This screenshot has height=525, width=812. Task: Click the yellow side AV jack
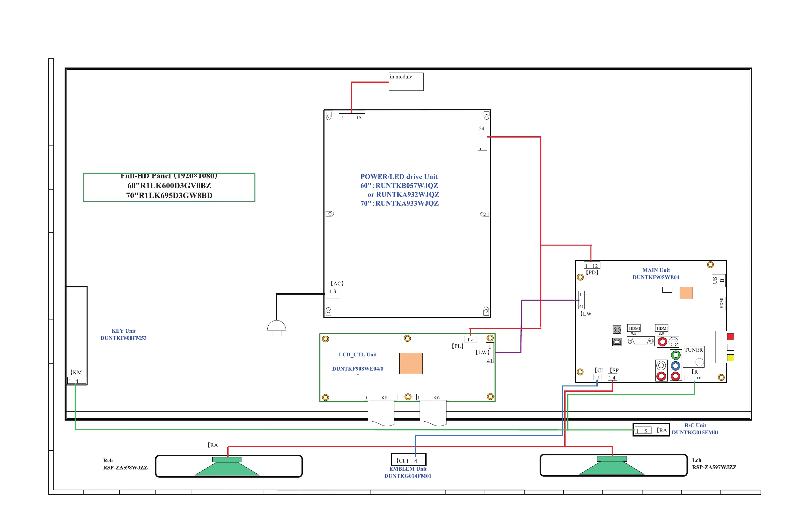coord(730,358)
